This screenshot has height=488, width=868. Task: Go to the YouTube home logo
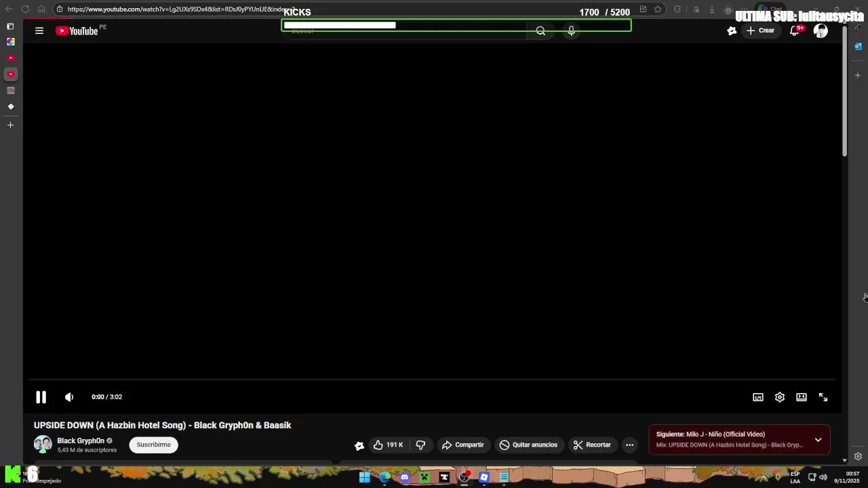(77, 30)
